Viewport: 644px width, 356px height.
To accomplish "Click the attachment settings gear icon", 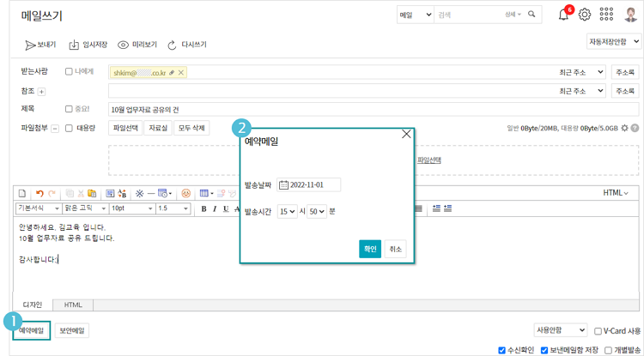I will pos(625,129).
